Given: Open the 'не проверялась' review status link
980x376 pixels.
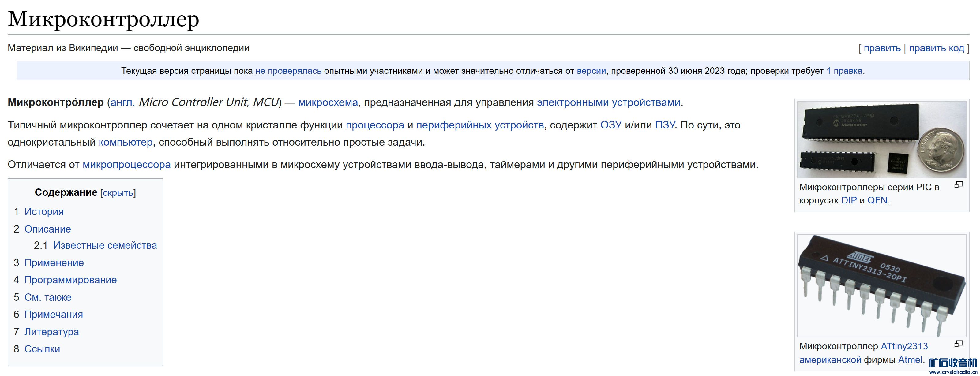Looking at the screenshot, I should pos(288,71).
